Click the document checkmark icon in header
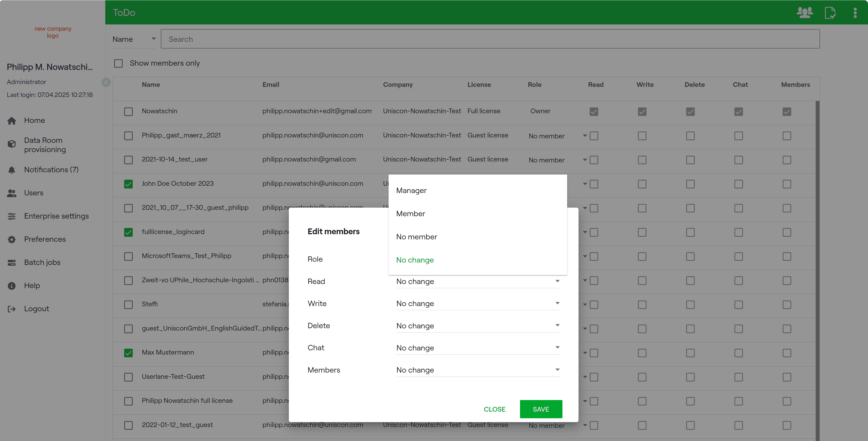Screen dimensions: 868x441 click(x=830, y=13)
